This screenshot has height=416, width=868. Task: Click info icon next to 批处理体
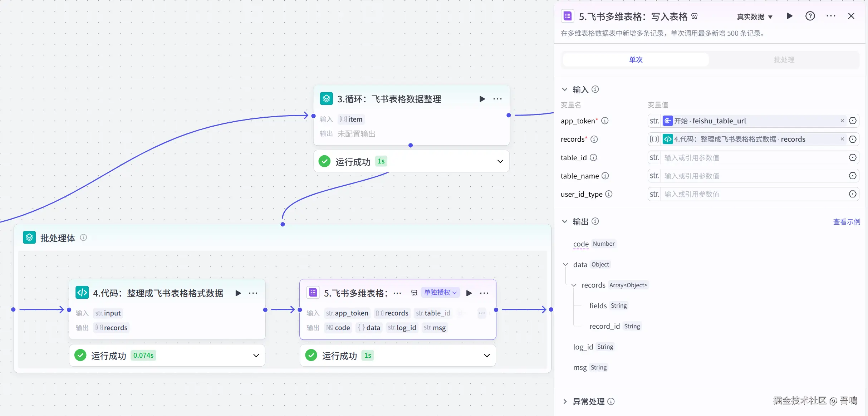[x=83, y=238]
